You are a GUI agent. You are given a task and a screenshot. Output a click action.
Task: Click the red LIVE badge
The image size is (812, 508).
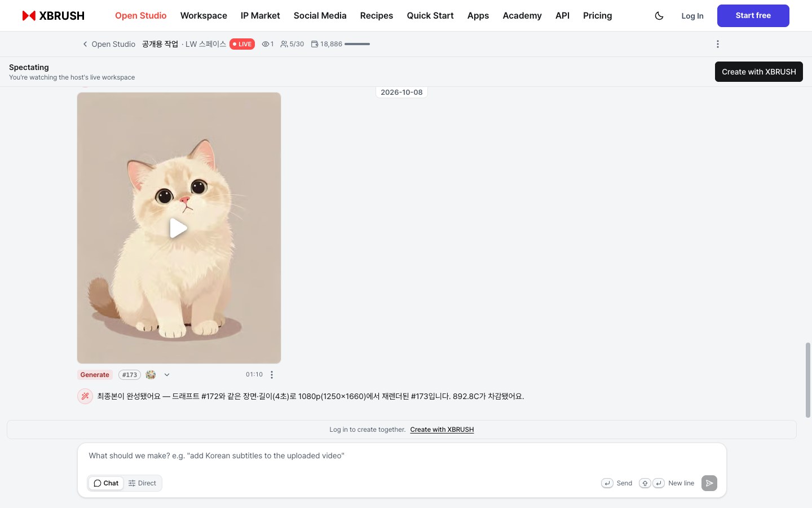pyautogui.click(x=242, y=44)
